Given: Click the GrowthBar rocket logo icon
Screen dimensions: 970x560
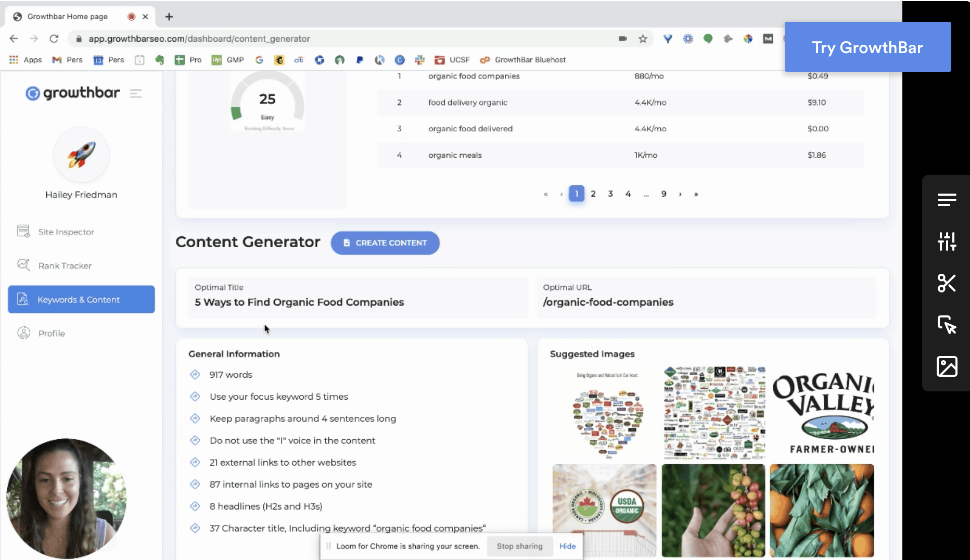Looking at the screenshot, I should point(81,155).
